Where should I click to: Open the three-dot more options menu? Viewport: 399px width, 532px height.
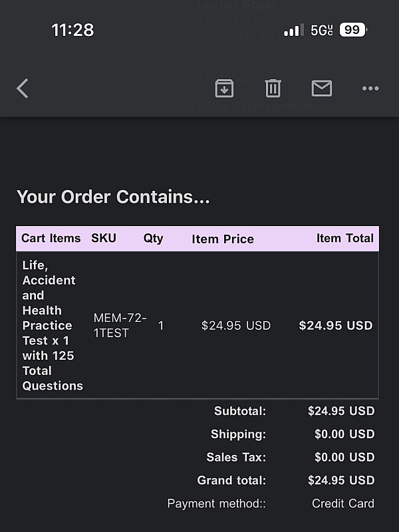pyautogui.click(x=370, y=88)
